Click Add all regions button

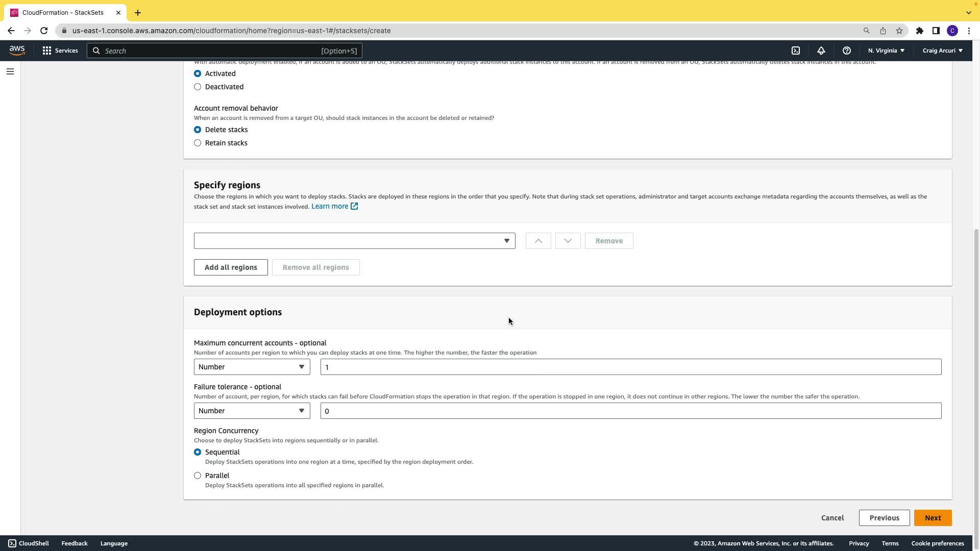click(231, 267)
